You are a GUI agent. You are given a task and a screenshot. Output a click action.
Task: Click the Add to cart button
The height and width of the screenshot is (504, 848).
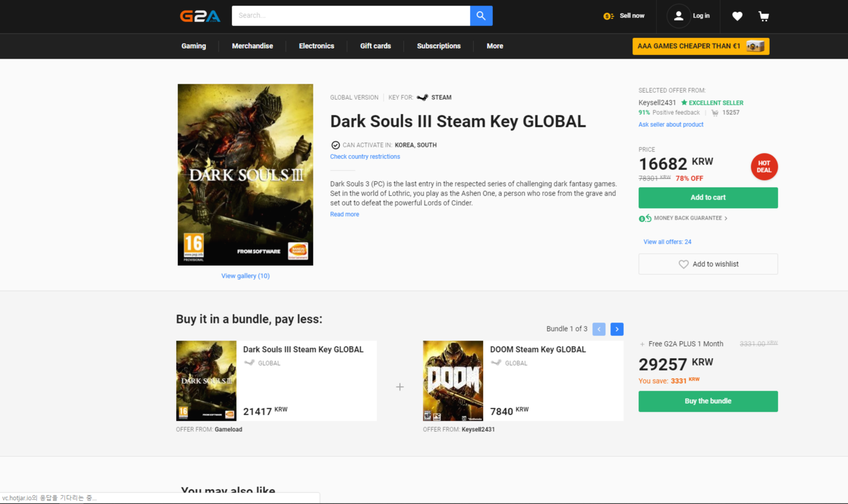[x=708, y=198]
